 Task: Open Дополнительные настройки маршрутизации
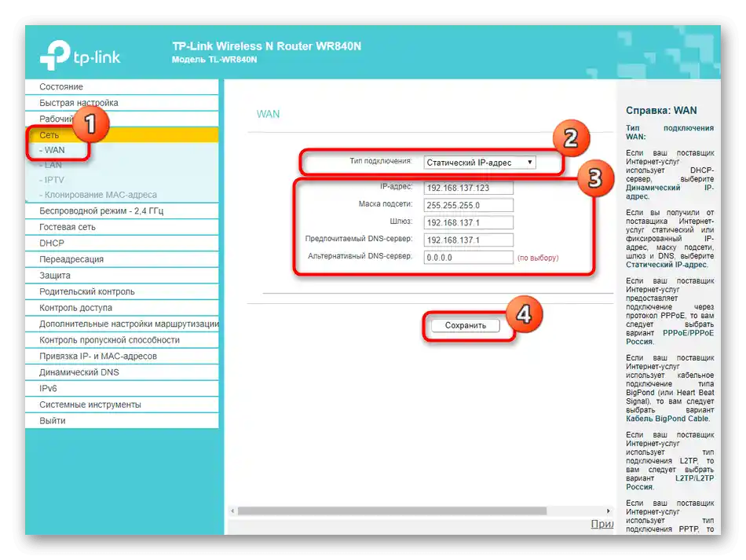pyautogui.click(x=122, y=324)
